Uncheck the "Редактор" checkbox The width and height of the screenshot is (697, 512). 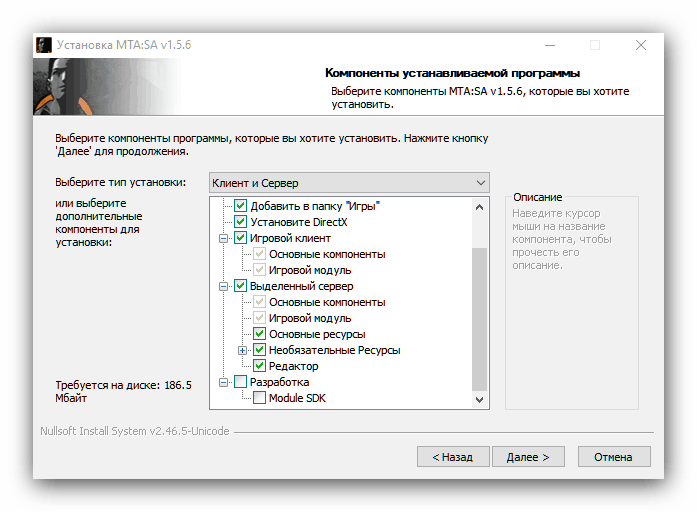point(260,366)
